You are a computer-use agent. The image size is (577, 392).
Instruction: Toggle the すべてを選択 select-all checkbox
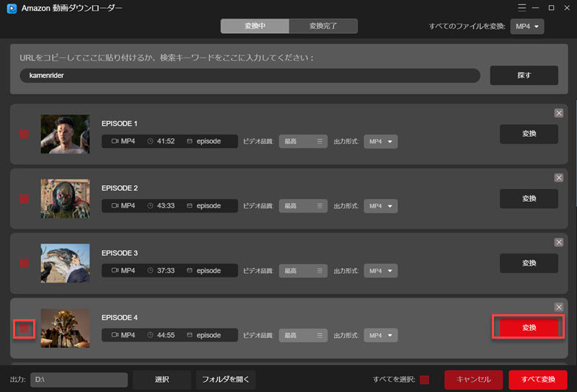click(424, 380)
